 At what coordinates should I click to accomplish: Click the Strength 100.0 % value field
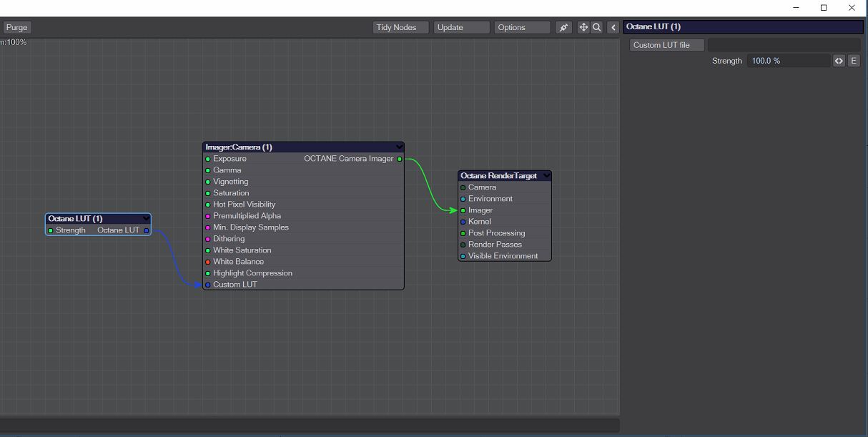[x=789, y=61]
